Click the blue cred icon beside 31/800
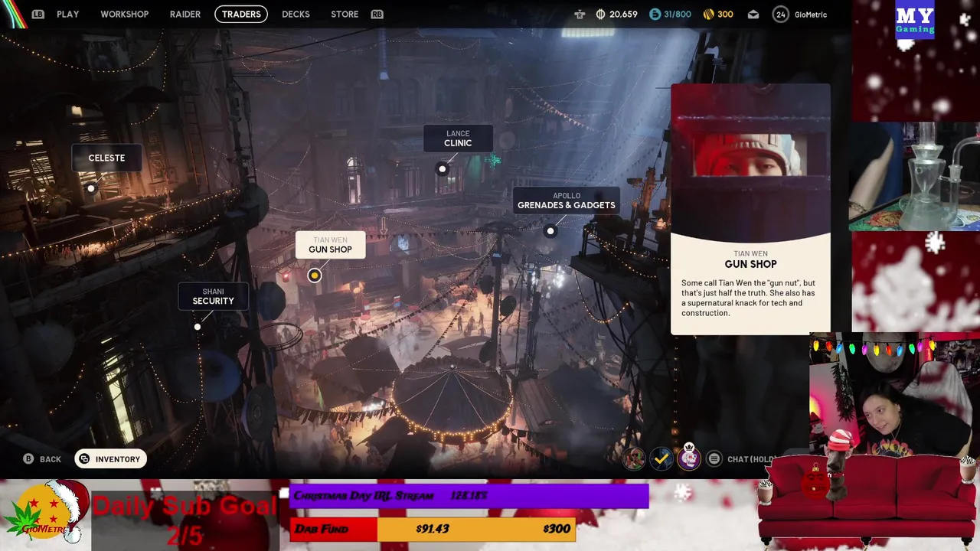Image resolution: width=980 pixels, height=551 pixels. point(655,14)
